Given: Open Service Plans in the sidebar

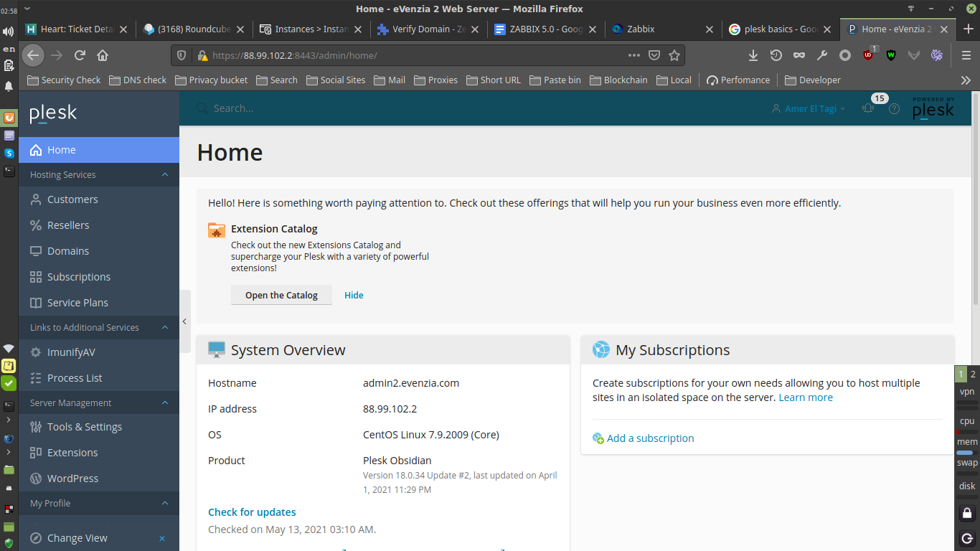Looking at the screenshot, I should [99, 303].
